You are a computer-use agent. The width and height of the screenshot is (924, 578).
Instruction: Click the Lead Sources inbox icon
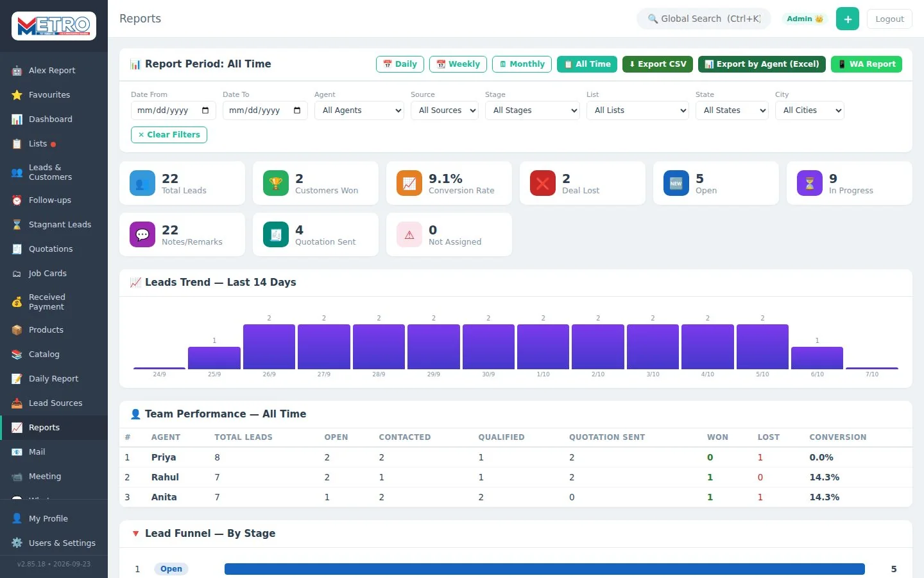click(x=17, y=403)
